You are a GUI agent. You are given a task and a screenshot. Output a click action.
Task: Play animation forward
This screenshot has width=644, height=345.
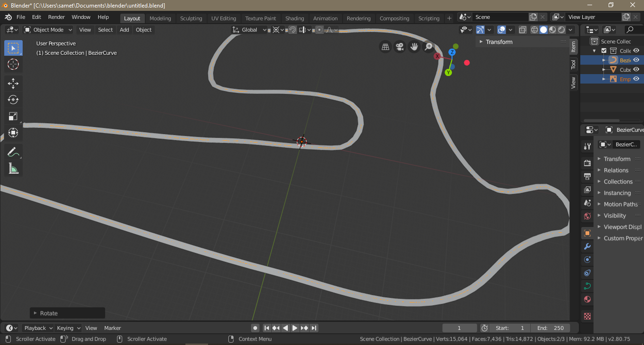295,328
